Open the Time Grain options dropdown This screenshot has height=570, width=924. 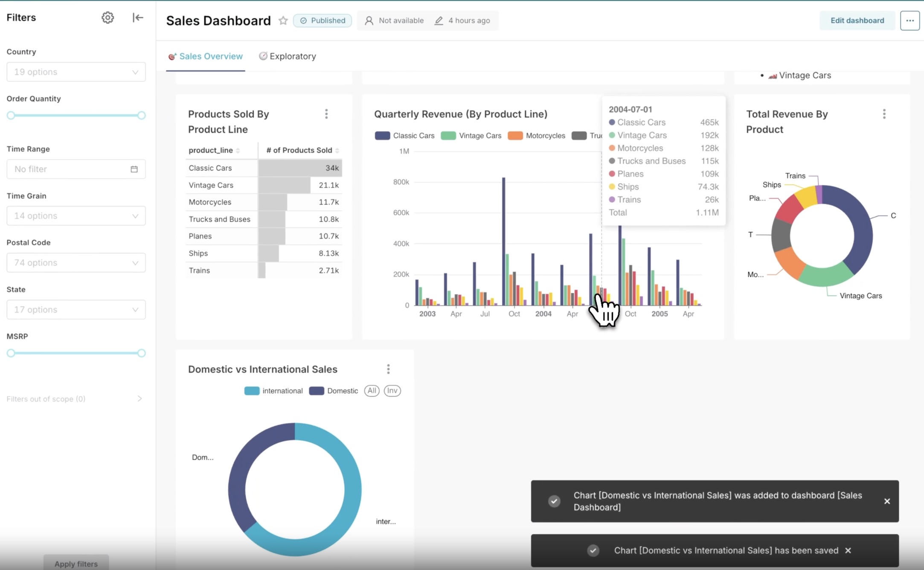[76, 216]
